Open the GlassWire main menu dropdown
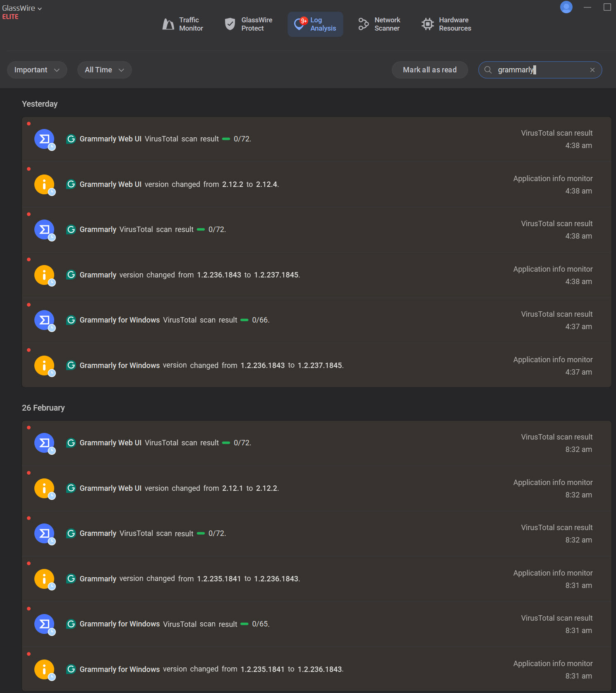This screenshot has height=693, width=616. pyautogui.click(x=22, y=8)
